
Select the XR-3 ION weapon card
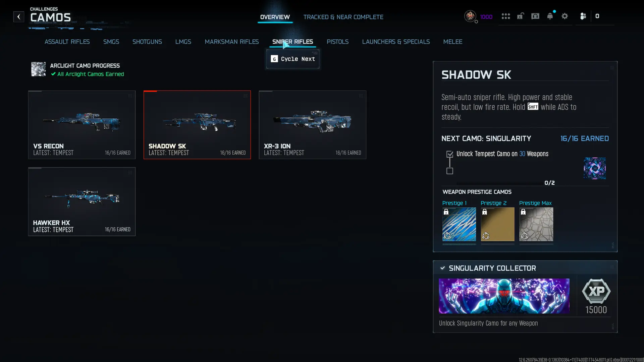[313, 125]
